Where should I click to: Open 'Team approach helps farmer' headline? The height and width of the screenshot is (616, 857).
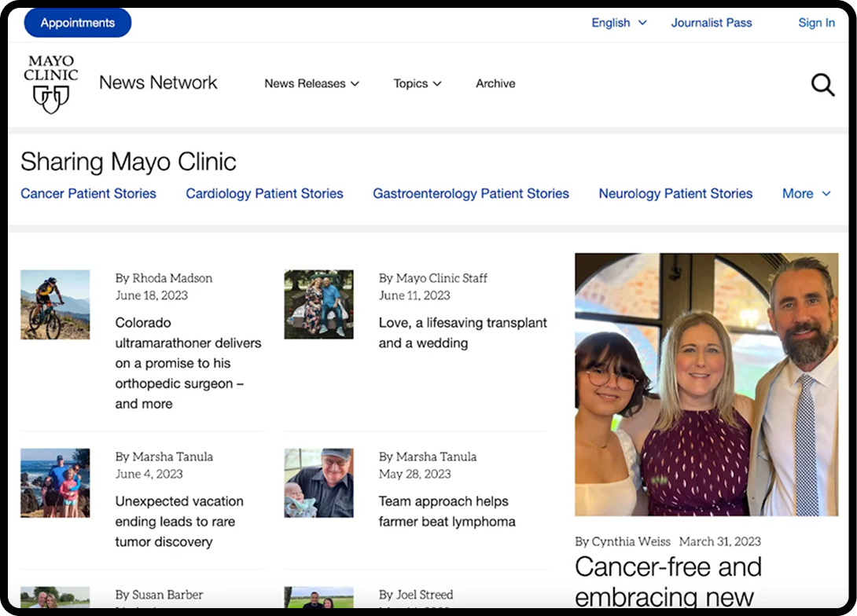click(447, 511)
